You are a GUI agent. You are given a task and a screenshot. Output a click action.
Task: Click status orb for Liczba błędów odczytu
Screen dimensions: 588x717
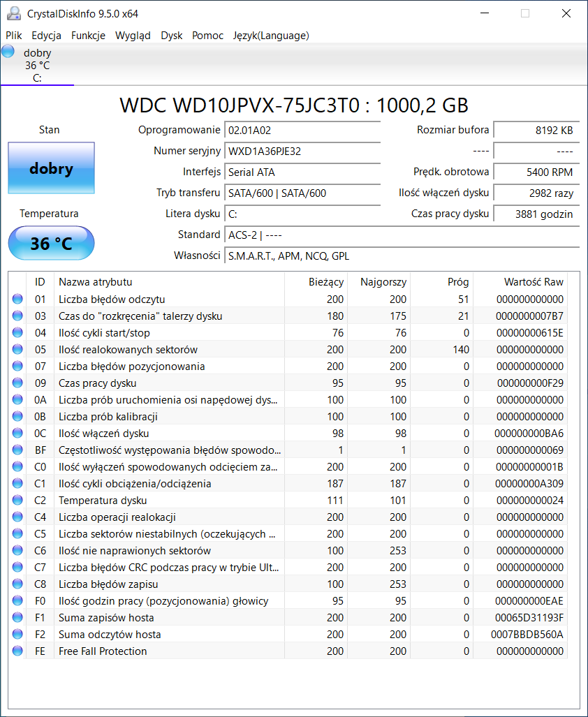coord(17,299)
